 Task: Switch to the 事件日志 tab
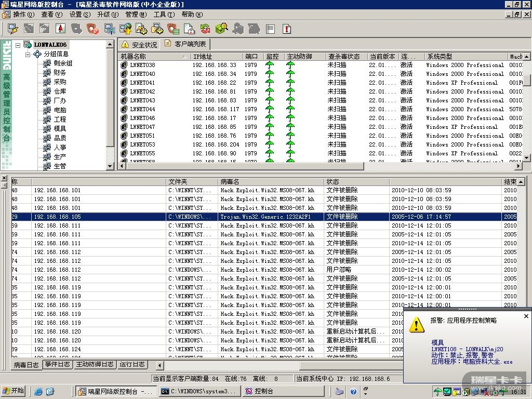click(x=57, y=365)
